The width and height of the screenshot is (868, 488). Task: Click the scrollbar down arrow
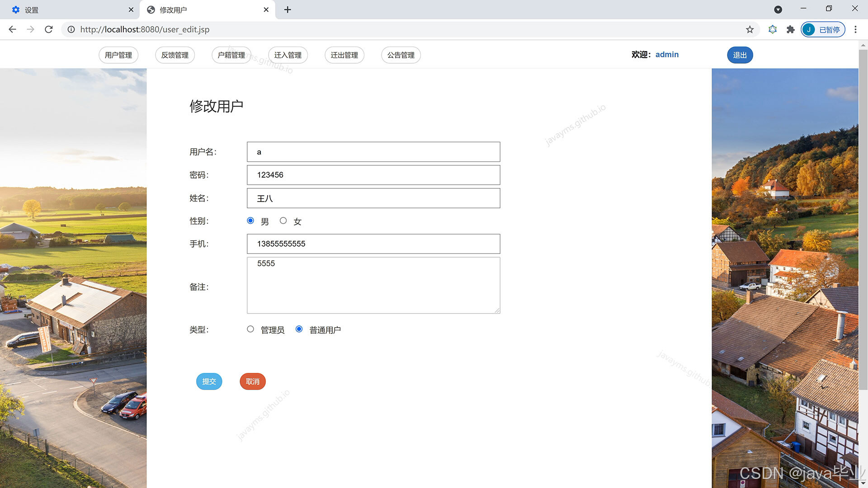(x=863, y=483)
